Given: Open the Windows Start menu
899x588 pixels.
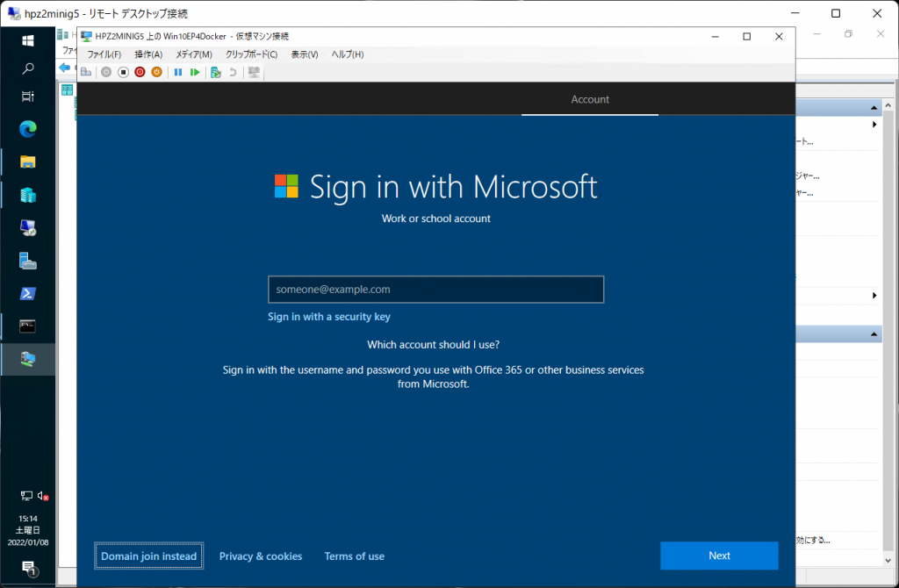Looking at the screenshot, I should click(x=27, y=40).
